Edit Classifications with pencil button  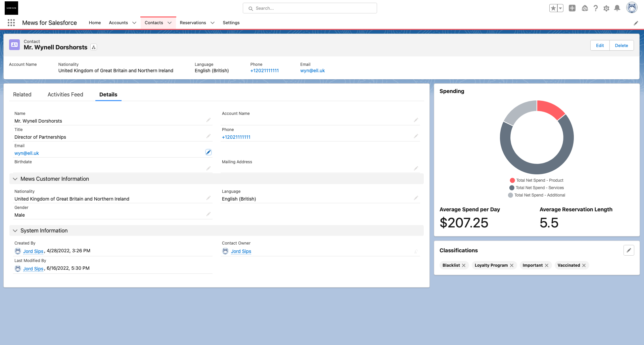tap(629, 250)
